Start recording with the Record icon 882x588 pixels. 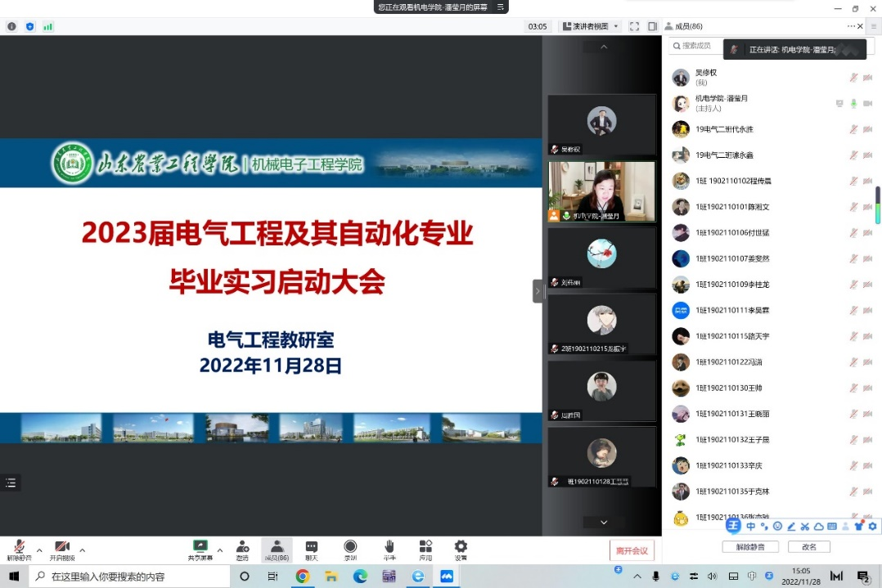tap(350, 548)
